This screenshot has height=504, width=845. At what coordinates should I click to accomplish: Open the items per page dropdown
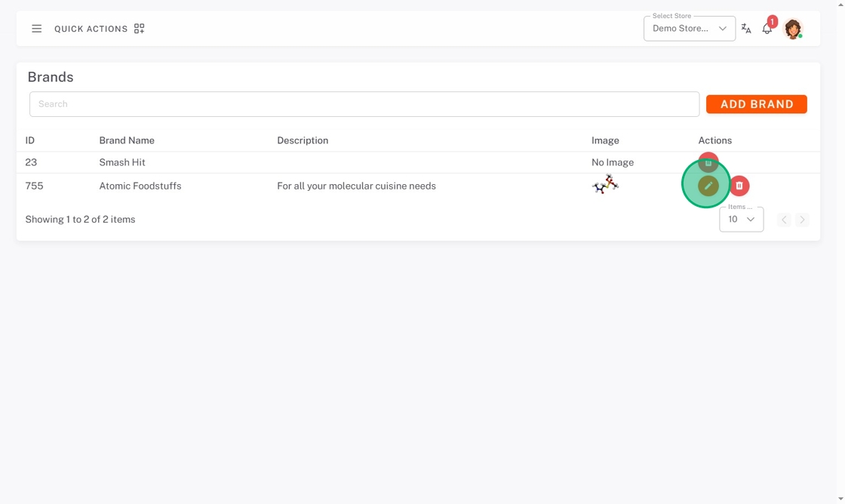[x=741, y=220]
